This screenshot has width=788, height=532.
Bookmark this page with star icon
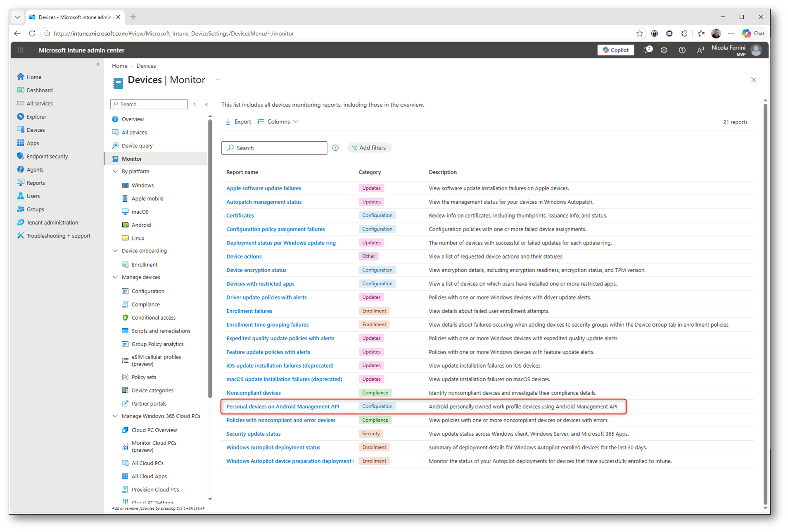click(639, 33)
